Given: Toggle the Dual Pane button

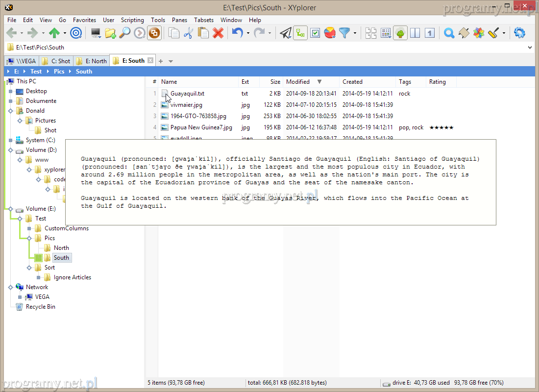Looking at the screenshot, I should click(x=415, y=33).
